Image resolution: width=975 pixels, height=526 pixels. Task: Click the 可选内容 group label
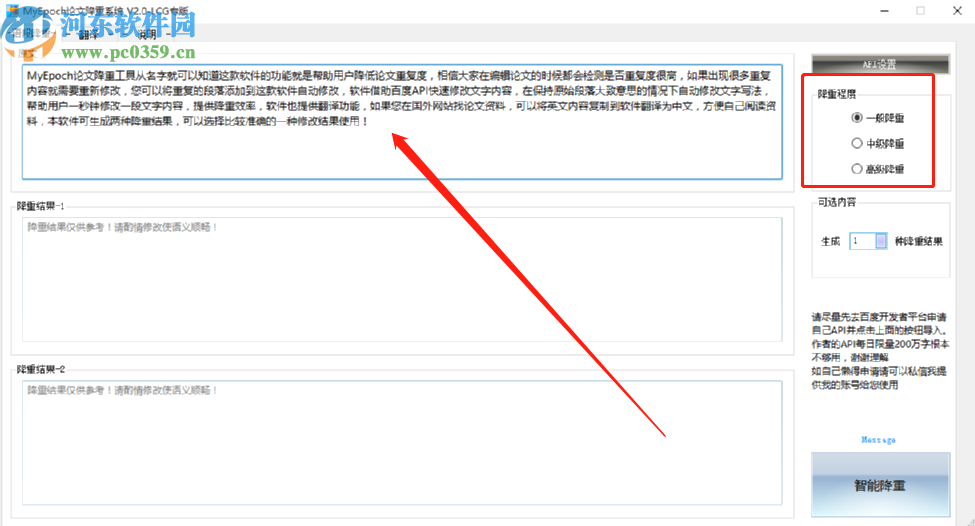(x=836, y=202)
